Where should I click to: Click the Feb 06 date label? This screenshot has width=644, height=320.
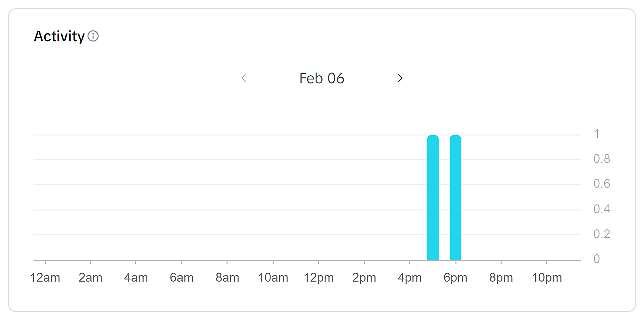[322, 78]
